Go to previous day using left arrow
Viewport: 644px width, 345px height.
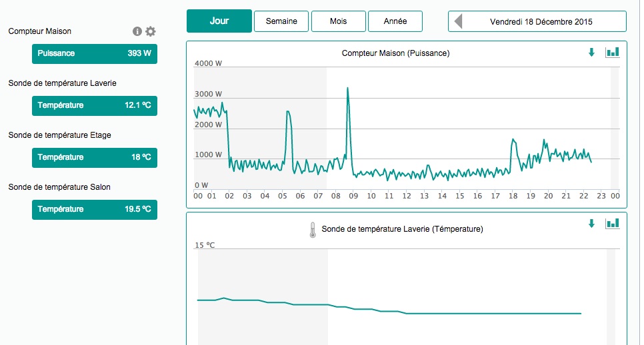point(459,21)
